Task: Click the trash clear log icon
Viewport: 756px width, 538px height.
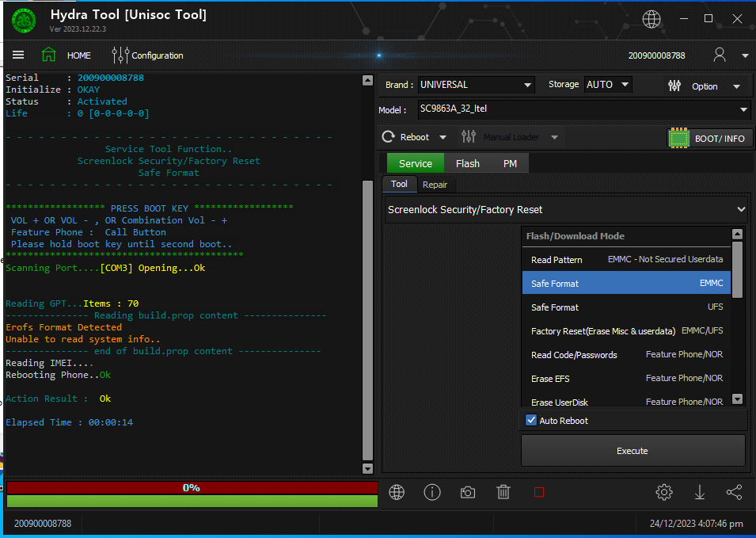Action: 503,492
